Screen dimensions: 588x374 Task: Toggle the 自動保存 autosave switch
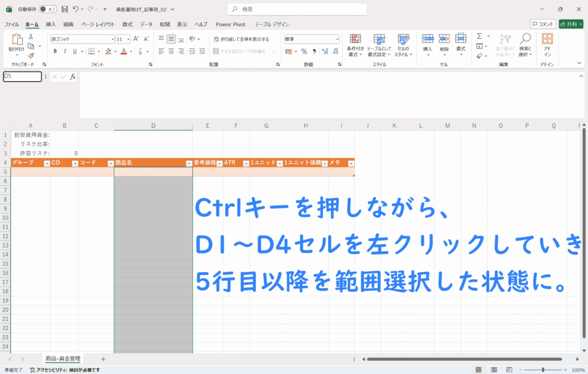pyautogui.click(x=48, y=9)
